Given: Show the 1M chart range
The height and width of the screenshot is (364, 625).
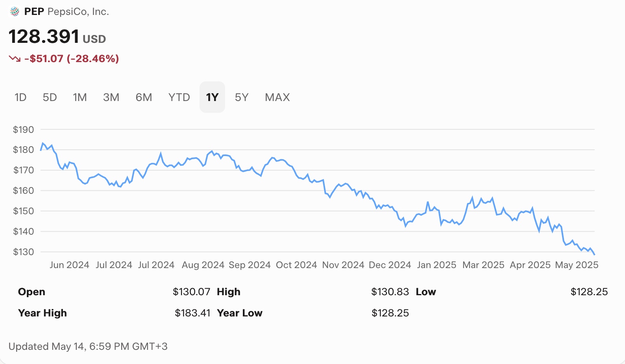Looking at the screenshot, I should [x=80, y=97].
